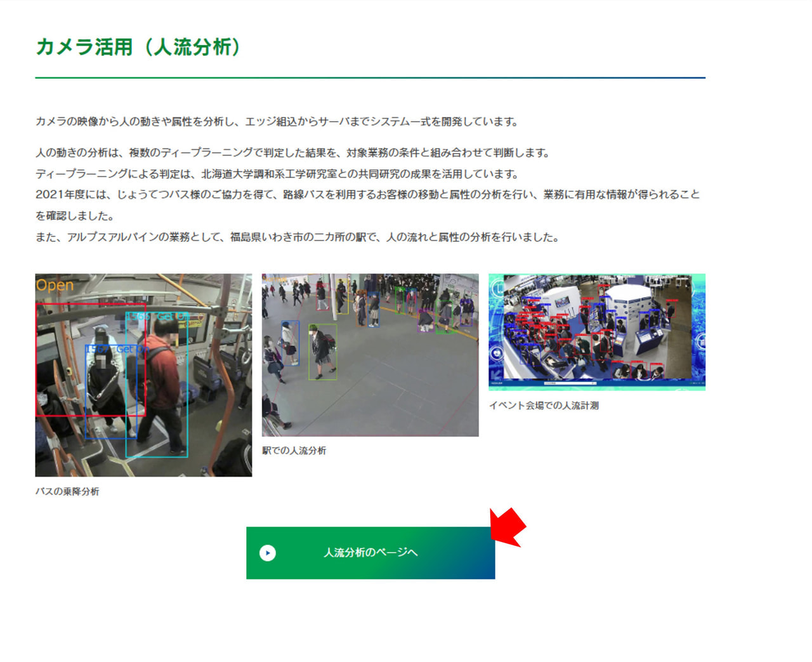
Task: Click the バスの乗降分析 caption
Action: point(67,492)
